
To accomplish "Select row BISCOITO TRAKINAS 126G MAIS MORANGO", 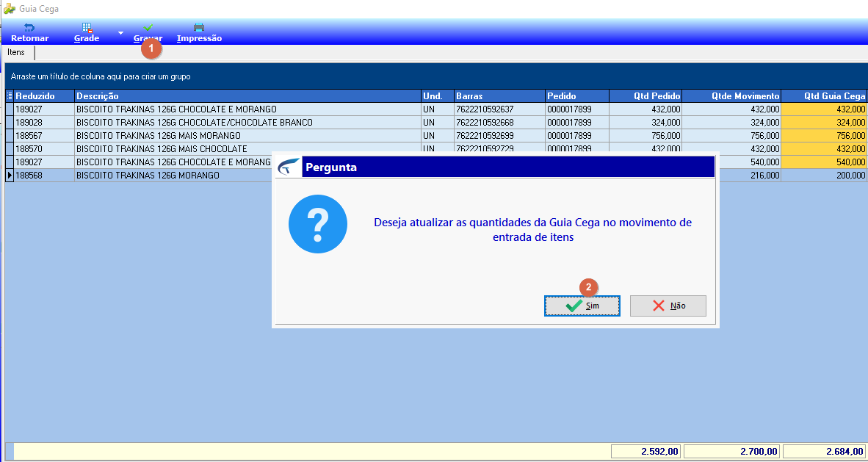I will (x=435, y=136).
